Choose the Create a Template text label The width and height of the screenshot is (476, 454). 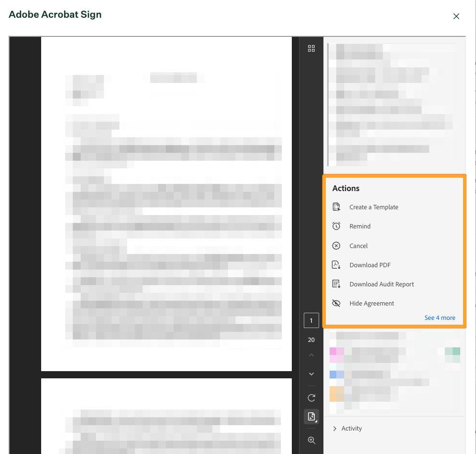[x=374, y=207]
